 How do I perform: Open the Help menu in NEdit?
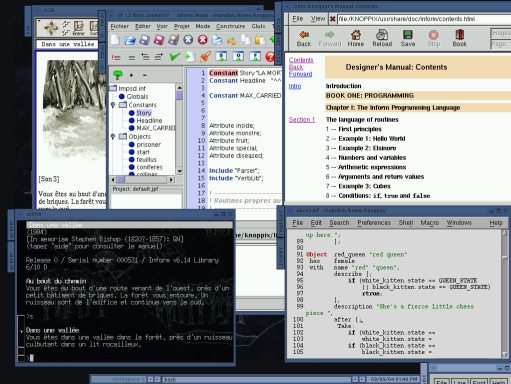click(x=496, y=223)
